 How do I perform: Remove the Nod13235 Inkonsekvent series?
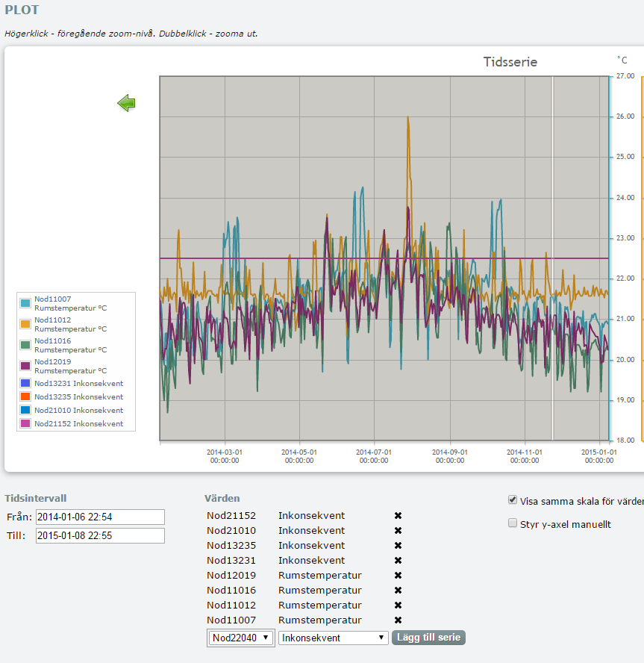coord(398,546)
